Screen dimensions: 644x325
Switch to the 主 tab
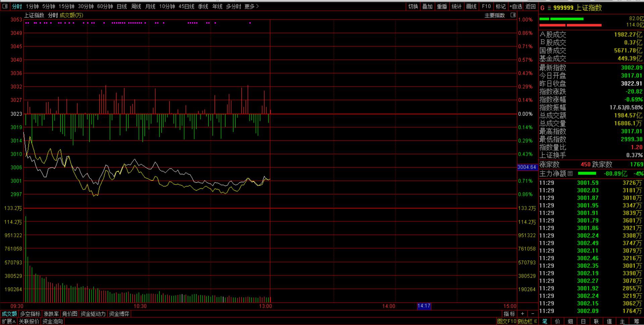pyautogui.click(x=623, y=321)
